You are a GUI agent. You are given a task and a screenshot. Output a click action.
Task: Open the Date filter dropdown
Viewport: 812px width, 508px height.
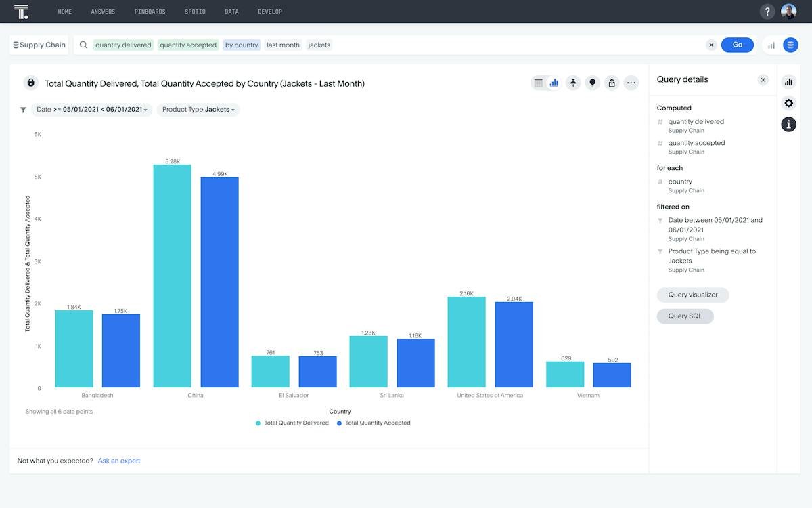coord(92,110)
